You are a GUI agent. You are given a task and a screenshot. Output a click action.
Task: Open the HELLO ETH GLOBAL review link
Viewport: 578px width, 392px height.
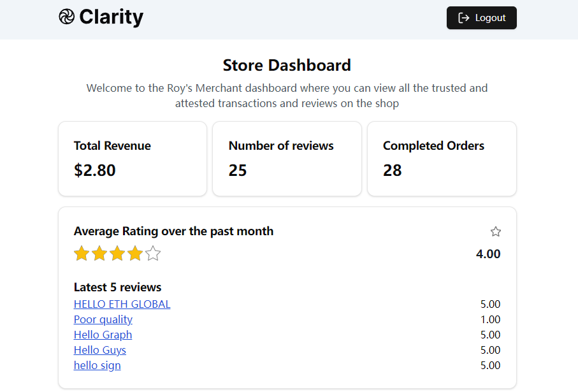(122, 304)
